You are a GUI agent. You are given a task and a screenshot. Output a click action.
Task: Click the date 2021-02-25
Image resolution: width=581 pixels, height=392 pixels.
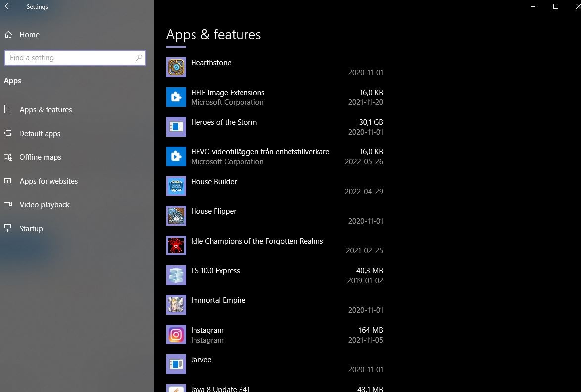[364, 250]
